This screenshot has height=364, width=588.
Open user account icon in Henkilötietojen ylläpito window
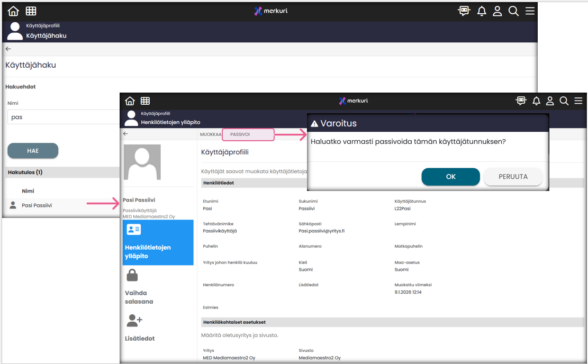(550, 101)
